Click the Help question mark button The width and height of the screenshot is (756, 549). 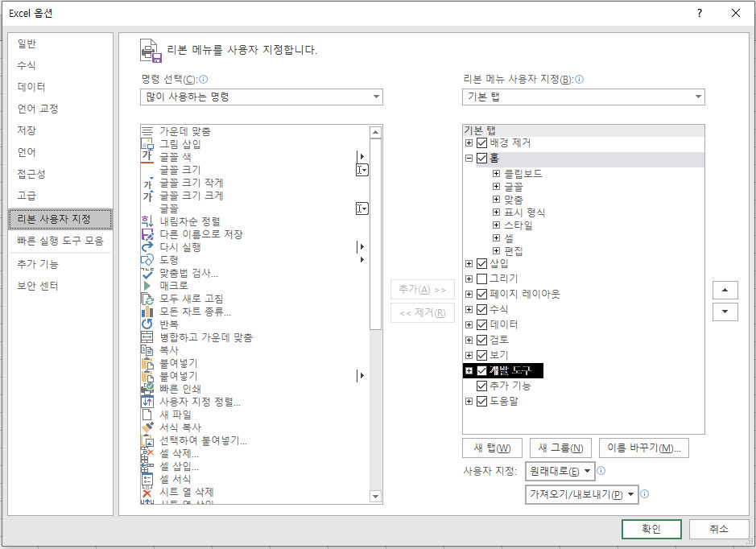pos(700,13)
